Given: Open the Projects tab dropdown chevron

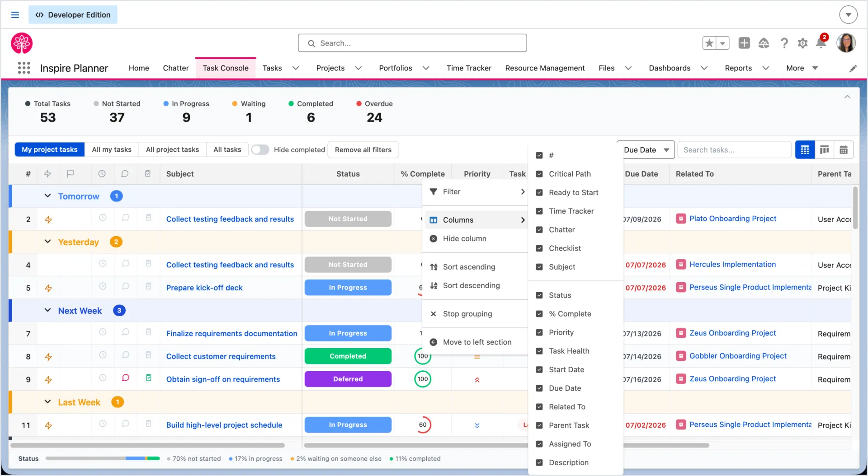Looking at the screenshot, I should [359, 68].
